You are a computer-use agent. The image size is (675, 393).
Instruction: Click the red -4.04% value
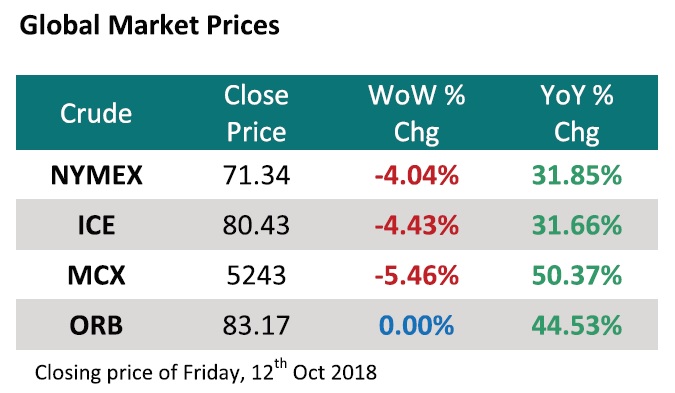click(x=417, y=175)
